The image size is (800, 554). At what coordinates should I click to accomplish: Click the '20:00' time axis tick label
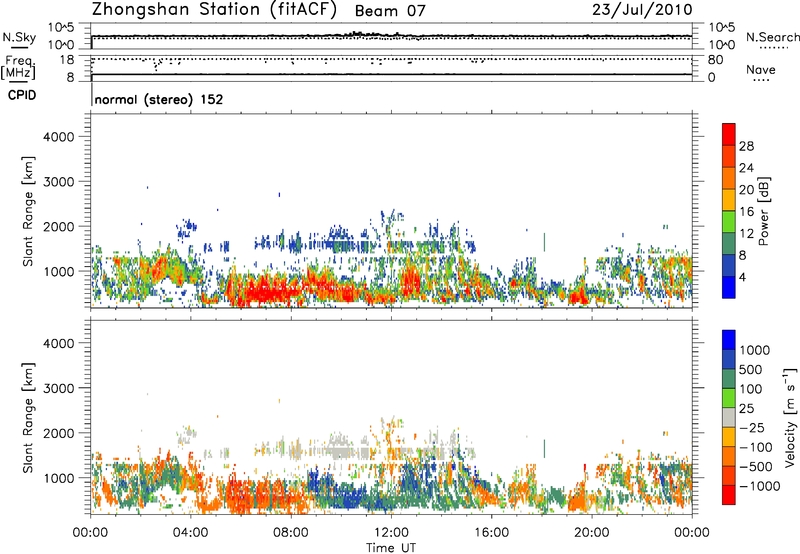(592, 533)
